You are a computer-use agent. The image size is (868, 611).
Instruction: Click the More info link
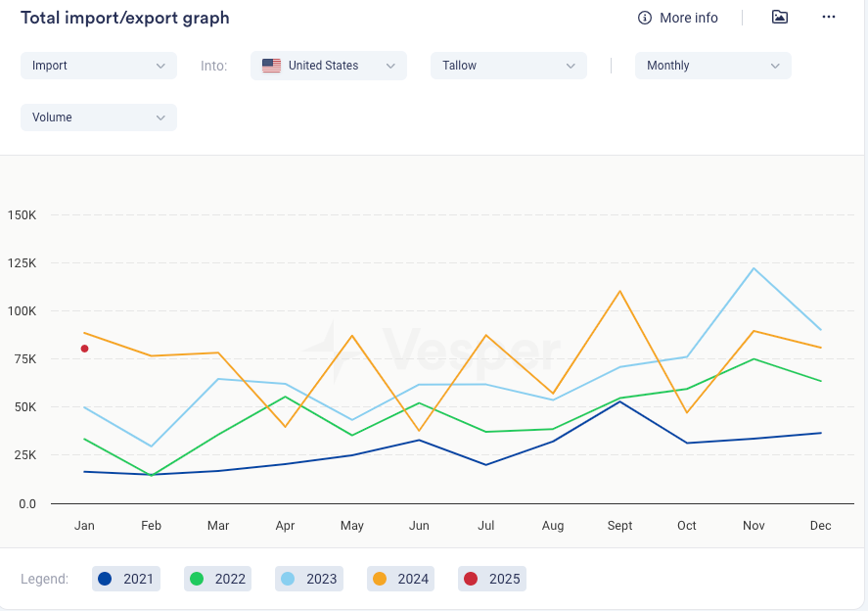point(688,18)
